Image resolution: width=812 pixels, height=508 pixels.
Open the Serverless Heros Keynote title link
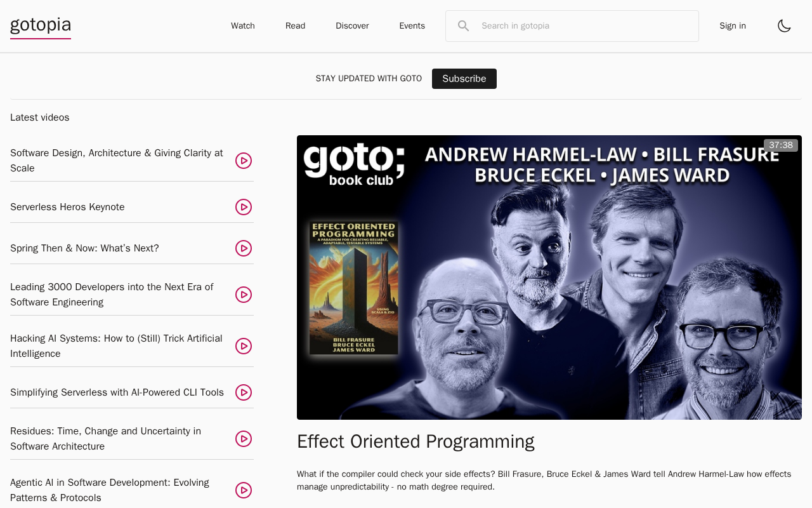pos(67,207)
